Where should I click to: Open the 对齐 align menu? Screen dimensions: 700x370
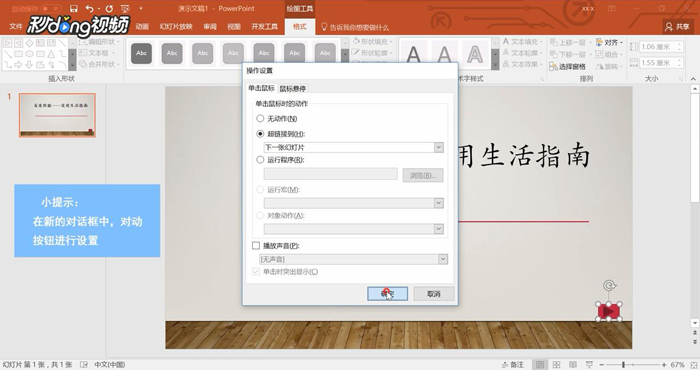(609, 42)
